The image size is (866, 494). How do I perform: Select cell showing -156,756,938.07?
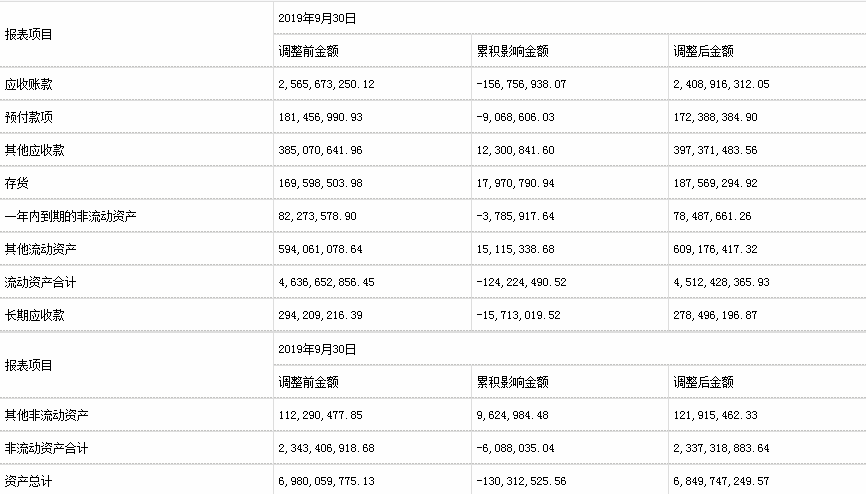point(522,85)
